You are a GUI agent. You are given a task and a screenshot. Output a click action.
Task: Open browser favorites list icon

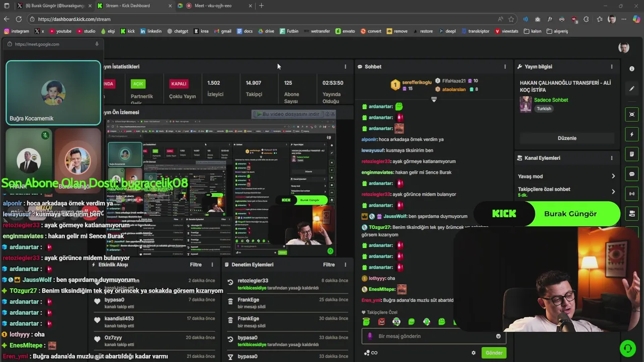tap(600, 19)
